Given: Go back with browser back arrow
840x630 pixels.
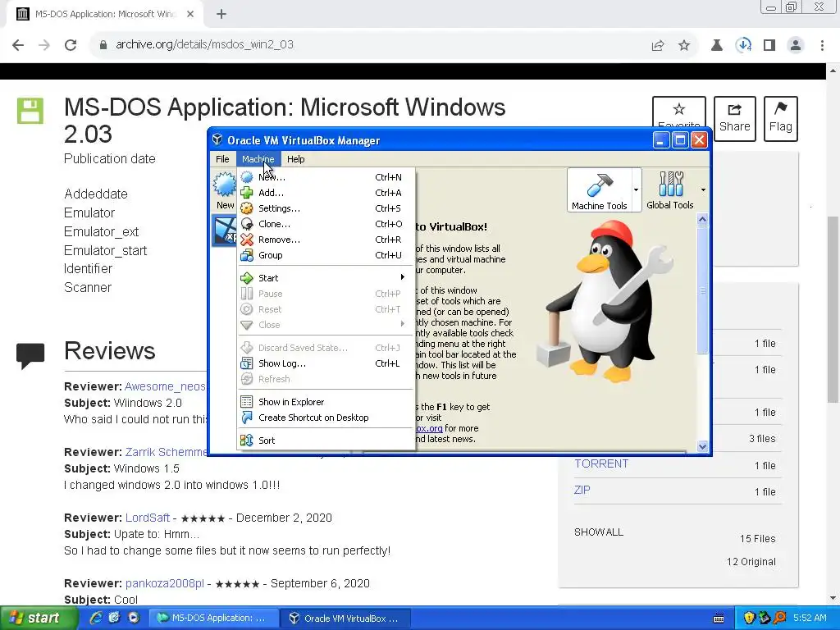Looking at the screenshot, I should pyautogui.click(x=18, y=45).
